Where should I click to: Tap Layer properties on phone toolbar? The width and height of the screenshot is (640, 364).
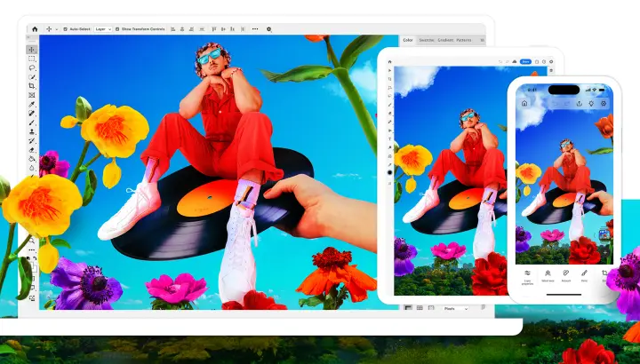[527, 277]
